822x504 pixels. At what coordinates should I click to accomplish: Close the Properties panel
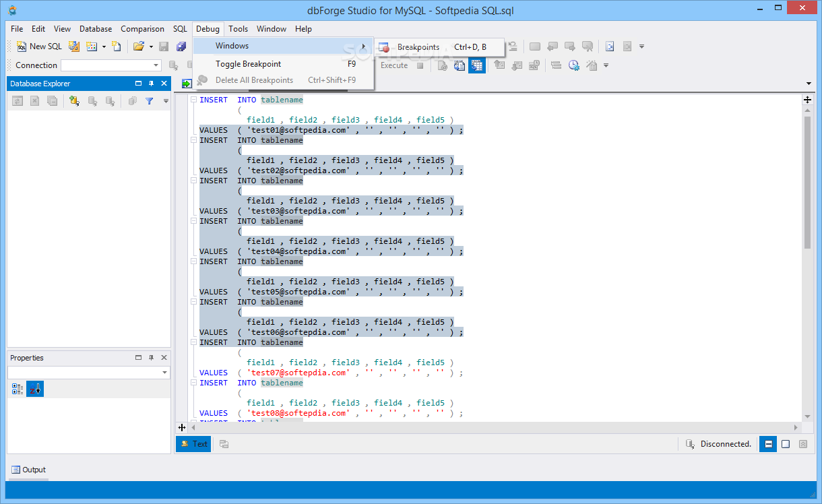(x=164, y=358)
